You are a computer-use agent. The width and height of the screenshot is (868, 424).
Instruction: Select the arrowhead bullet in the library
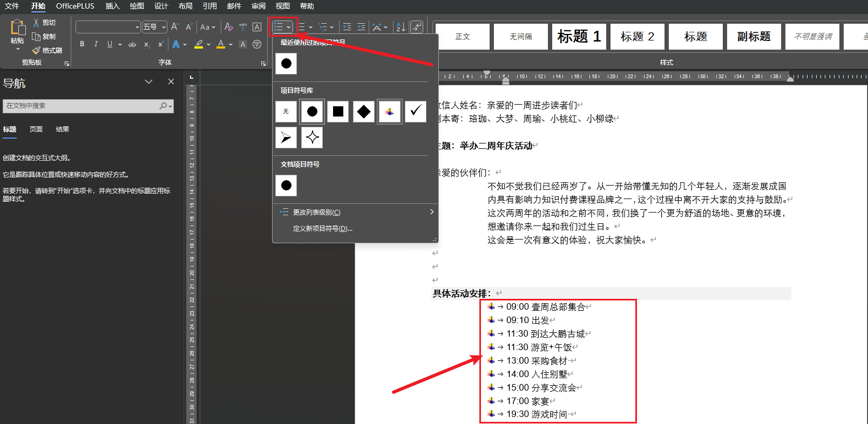pos(286,138)
